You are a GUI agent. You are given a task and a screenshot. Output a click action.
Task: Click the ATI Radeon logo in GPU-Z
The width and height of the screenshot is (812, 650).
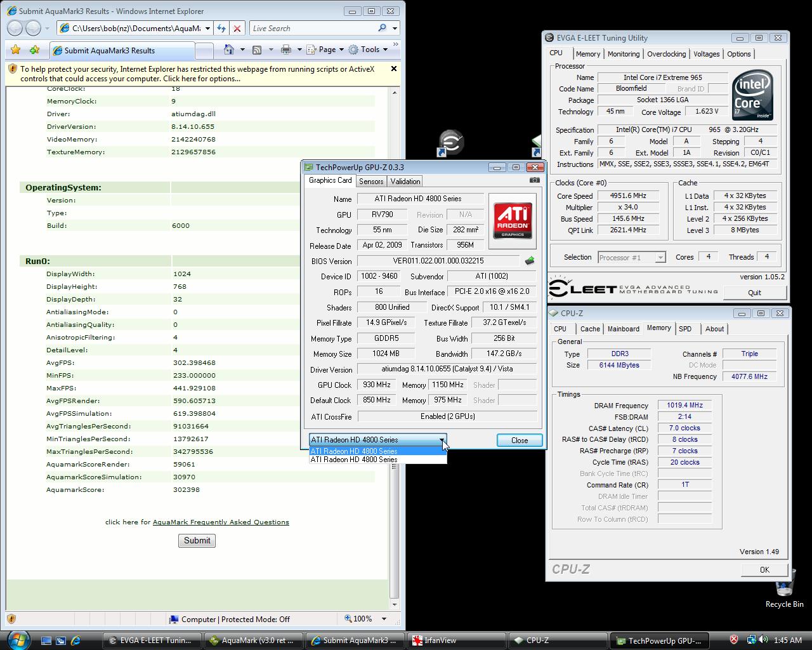tap(513, 221)
